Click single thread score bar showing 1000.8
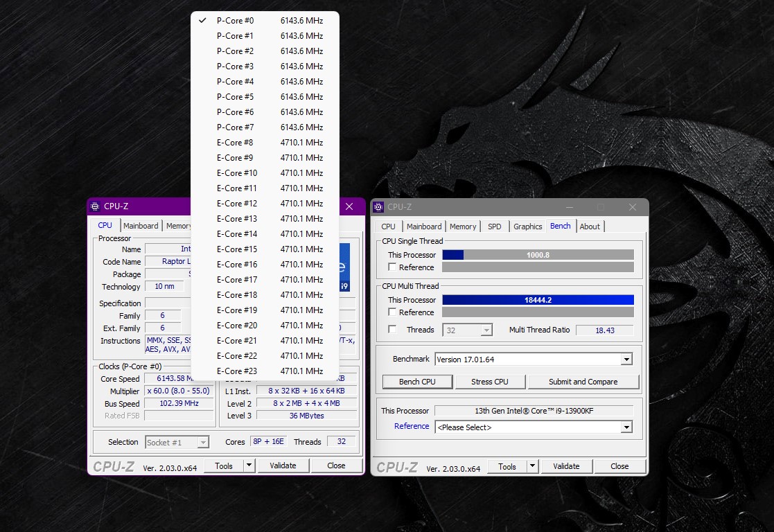 (538, 255)
